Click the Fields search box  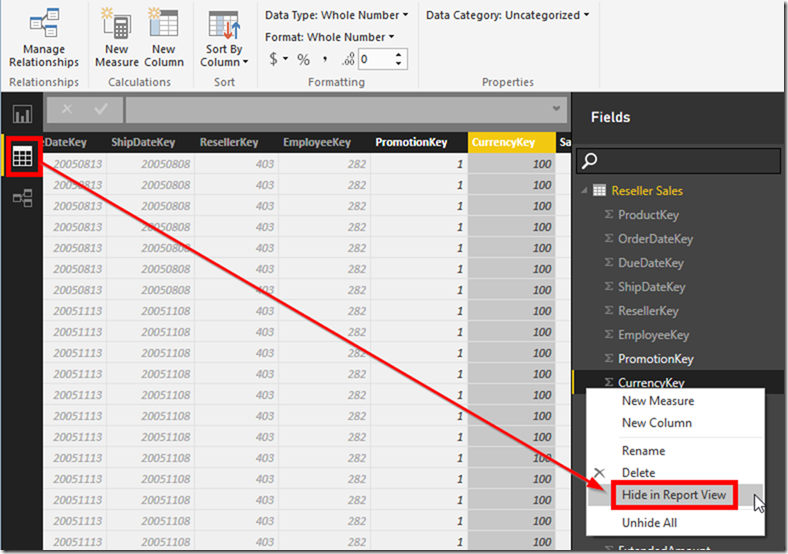click(x=678, y=160)
